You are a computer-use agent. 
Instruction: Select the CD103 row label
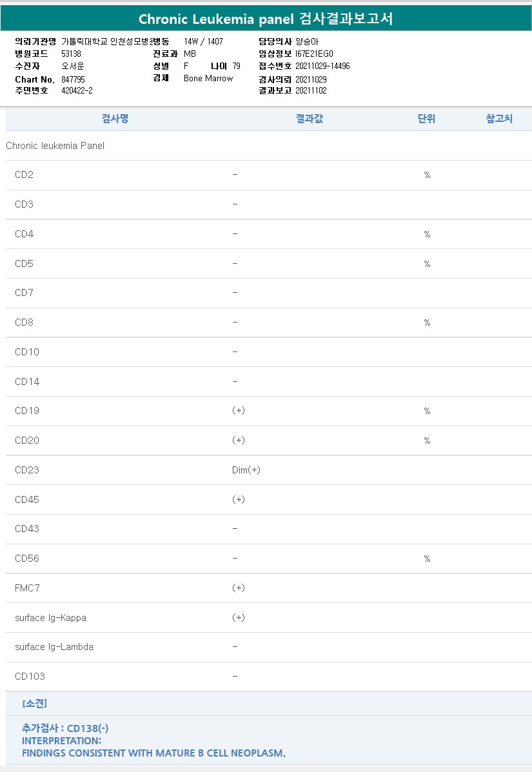coord(30,677)
